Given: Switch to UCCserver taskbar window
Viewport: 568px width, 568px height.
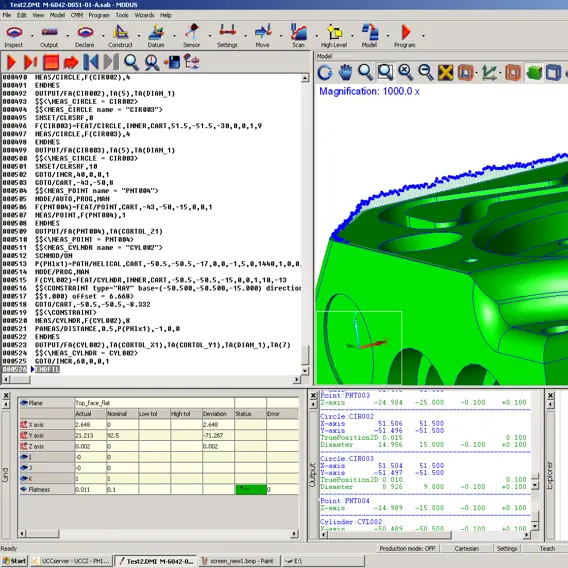Looking at the screenshot, I should coord(71,561).
